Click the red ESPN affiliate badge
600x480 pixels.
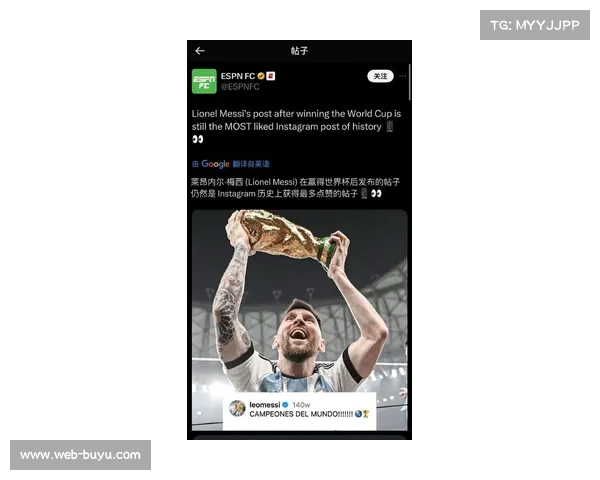(271, 76)
